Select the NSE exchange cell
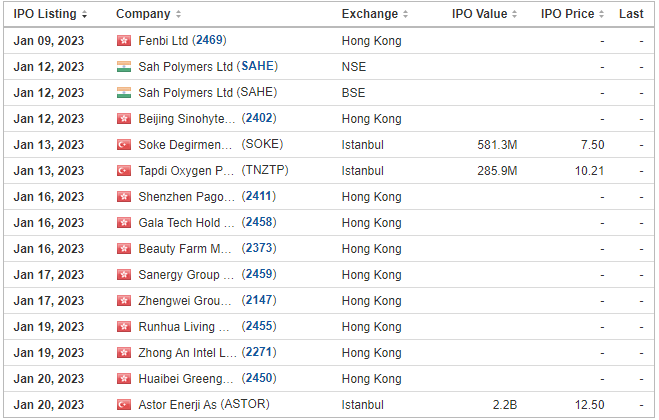The height and width of the screenshot is (420, 659). (354, 67)
